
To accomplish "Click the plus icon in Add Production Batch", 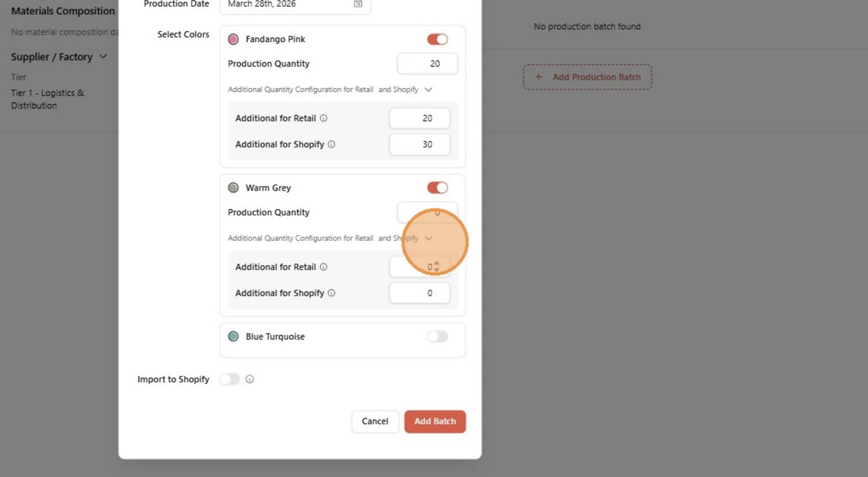I will coord(539,77).
